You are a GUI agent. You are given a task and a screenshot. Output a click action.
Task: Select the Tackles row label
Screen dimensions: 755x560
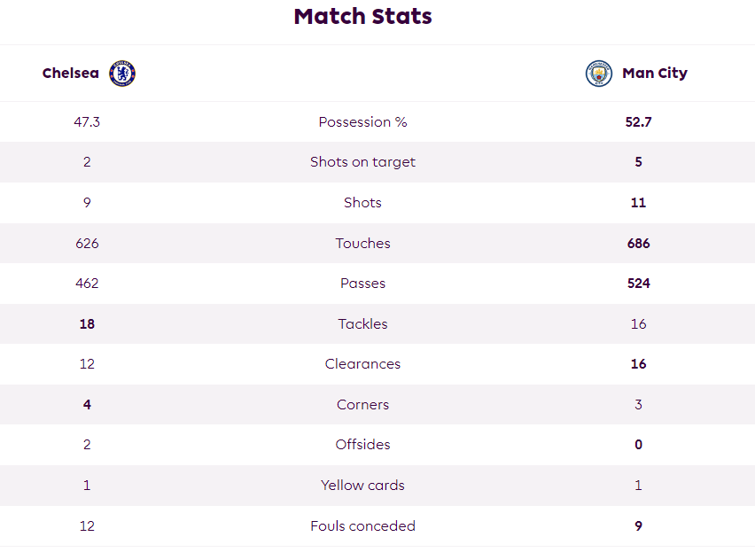tap(363, 323)
